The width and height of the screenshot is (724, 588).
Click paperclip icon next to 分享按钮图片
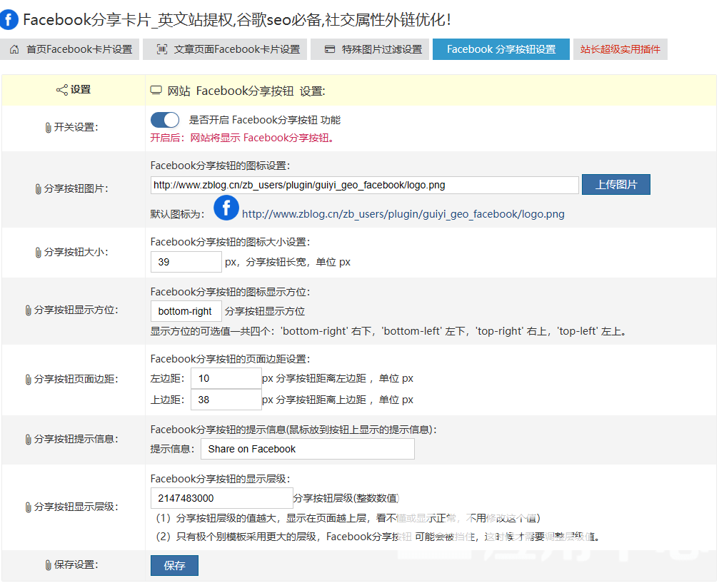pyautogui.click(x=38, y=189)
